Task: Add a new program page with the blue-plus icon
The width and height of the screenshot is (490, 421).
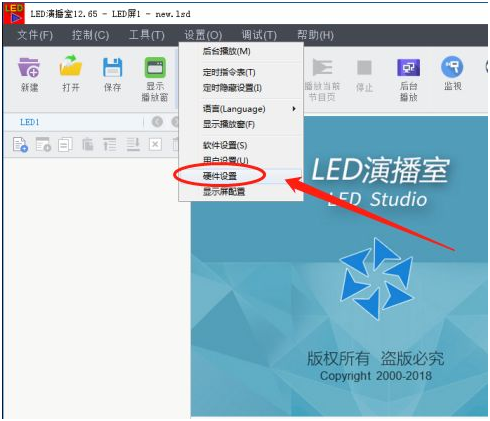Action: point(20,145)
